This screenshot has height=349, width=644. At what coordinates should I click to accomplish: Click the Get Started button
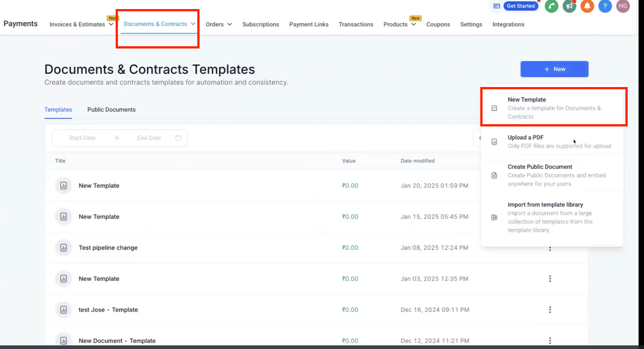pyautogui.click(x=521, y=6)
